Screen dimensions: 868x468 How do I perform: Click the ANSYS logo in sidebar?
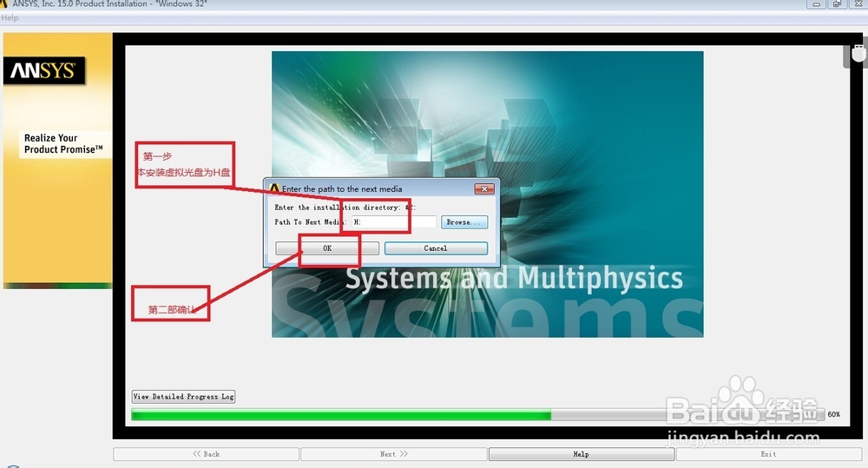coord(44,70)
